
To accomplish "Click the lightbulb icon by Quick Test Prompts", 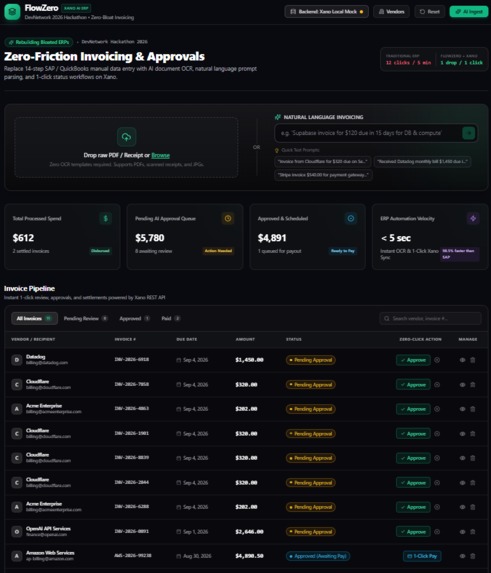I will point(277,150).
